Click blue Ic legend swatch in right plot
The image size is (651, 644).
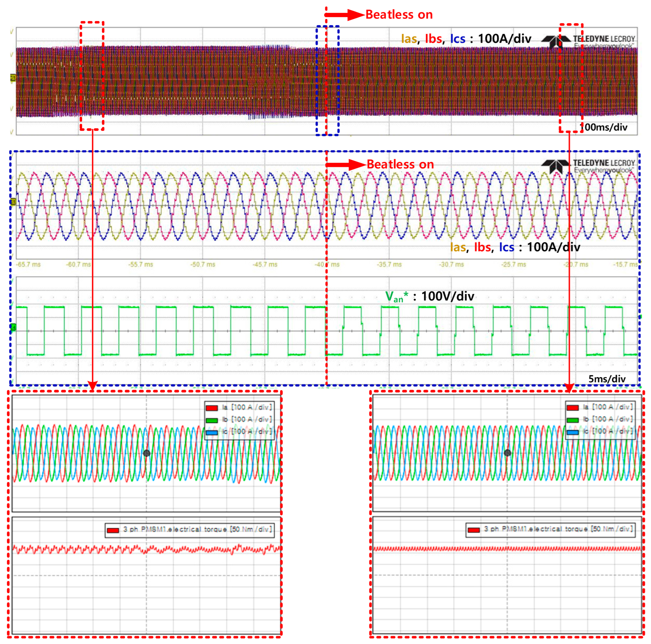point(572,432)
